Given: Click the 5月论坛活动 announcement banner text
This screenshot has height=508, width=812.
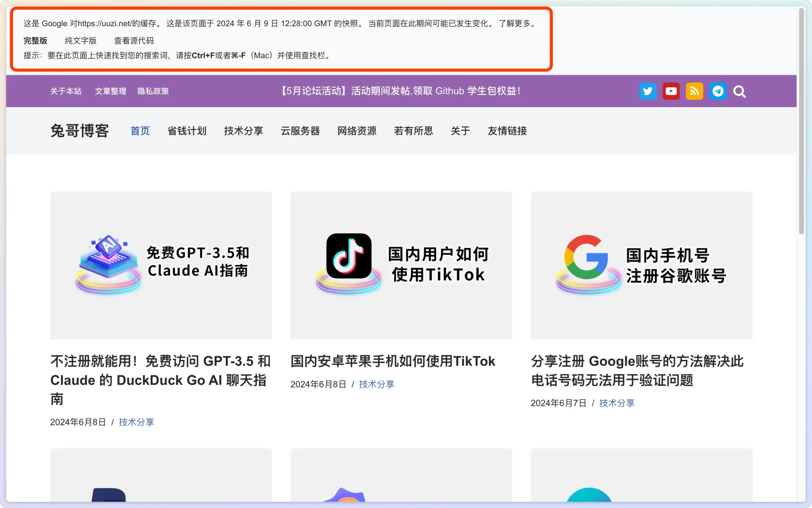Looking at the screenshot, I should [x=400, y=91].
